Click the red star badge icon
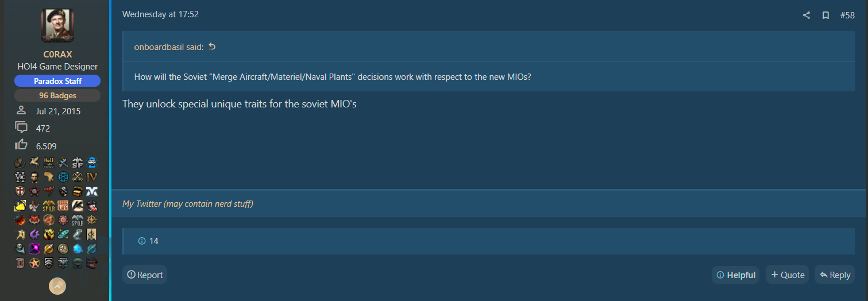868x301 pixels. [34, 191]
